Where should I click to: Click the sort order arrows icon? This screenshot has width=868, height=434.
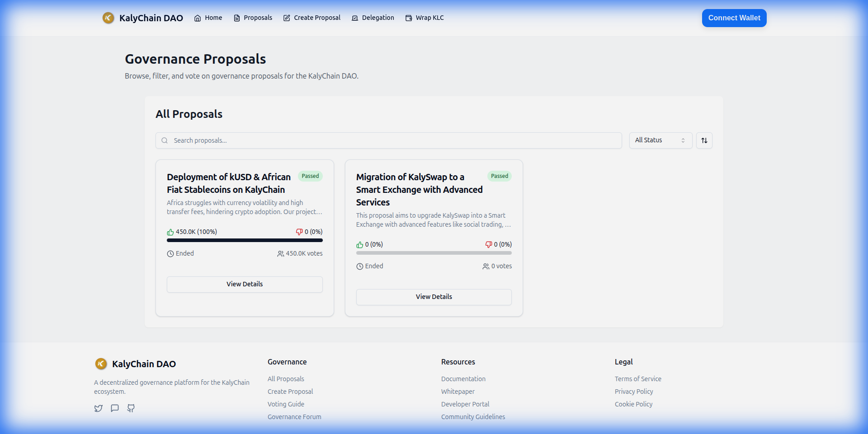click(704, 140)
